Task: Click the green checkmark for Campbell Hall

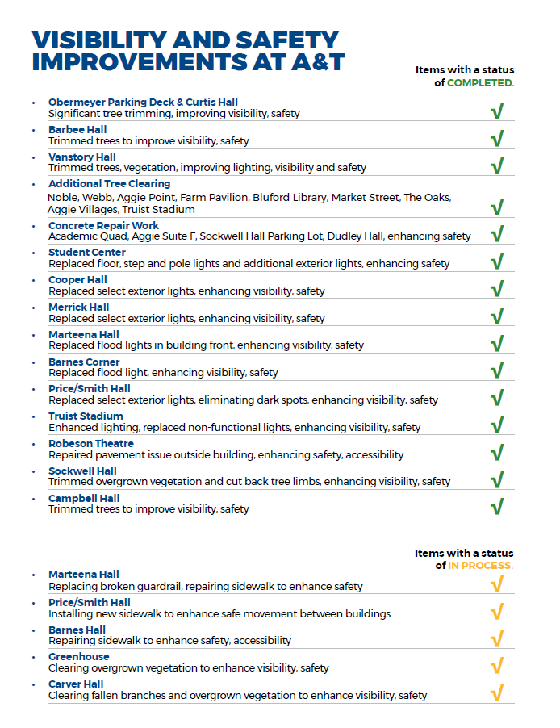Action: (497, 507)
